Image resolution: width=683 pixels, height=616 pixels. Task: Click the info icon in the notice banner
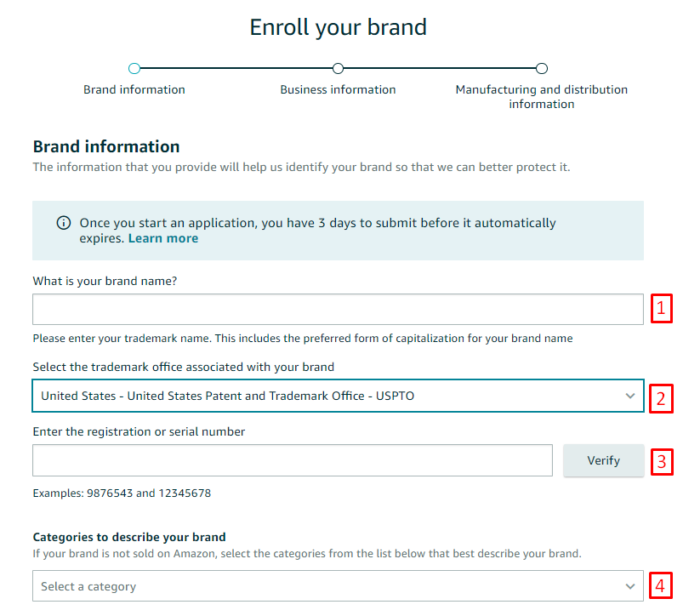(64, 223)
